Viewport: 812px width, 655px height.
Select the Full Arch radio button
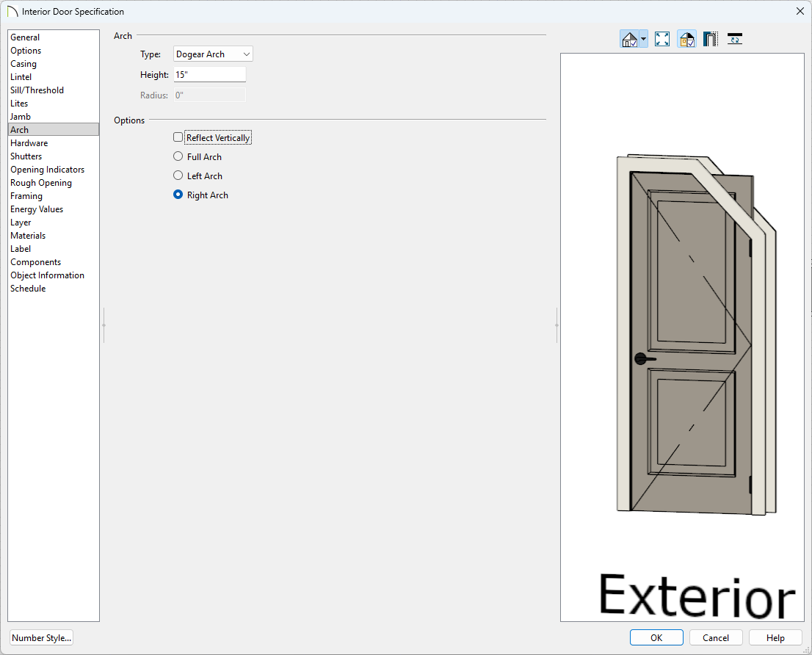[x=178, y=156]
